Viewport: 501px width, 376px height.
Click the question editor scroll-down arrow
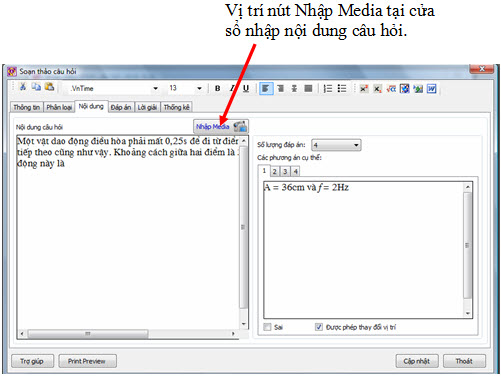(244, 324)
